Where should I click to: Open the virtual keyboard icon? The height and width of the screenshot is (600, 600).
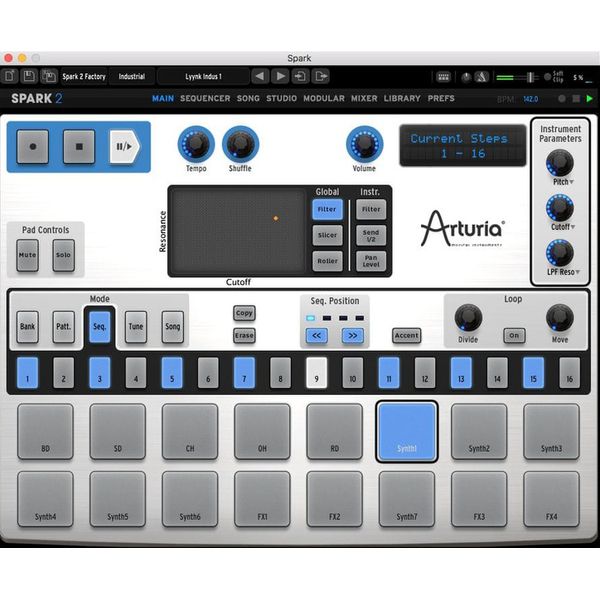pos(443,77)
